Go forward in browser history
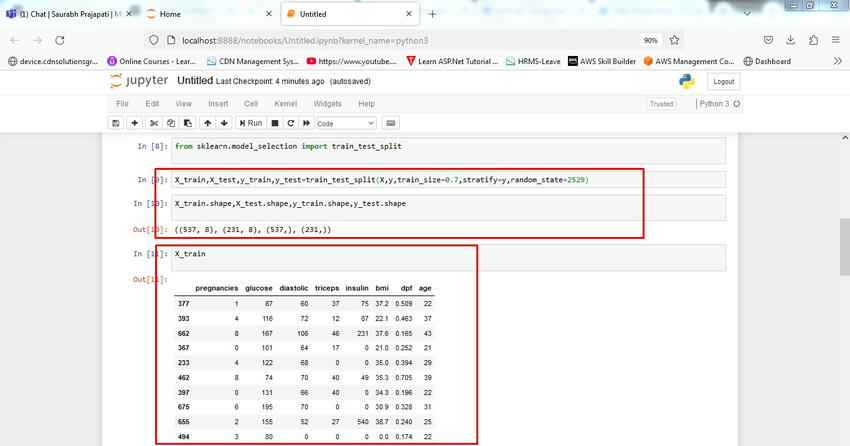Image resolution: width=850 pixels, height=446 pixels. 37,40
